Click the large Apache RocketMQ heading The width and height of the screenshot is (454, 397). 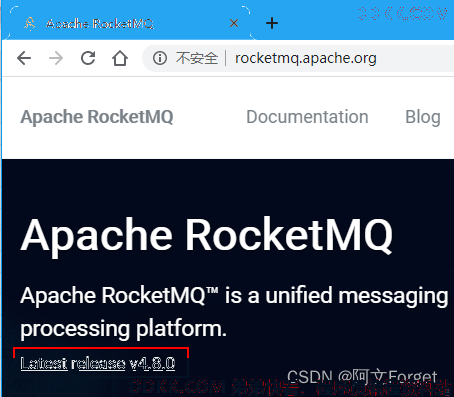click(x=207, y=236)
